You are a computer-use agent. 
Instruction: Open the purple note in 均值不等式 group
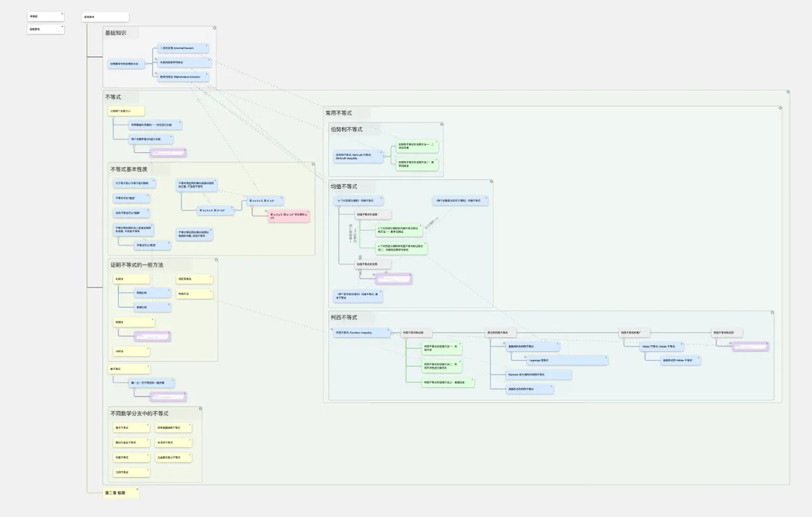pos(394,279)
